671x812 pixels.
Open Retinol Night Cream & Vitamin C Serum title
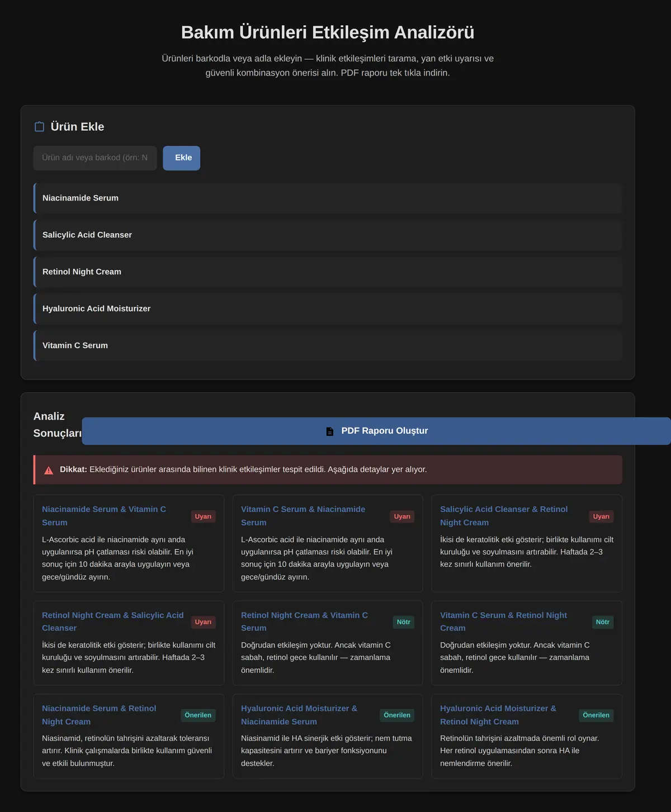pyautogui.click(x=305, y=621)
